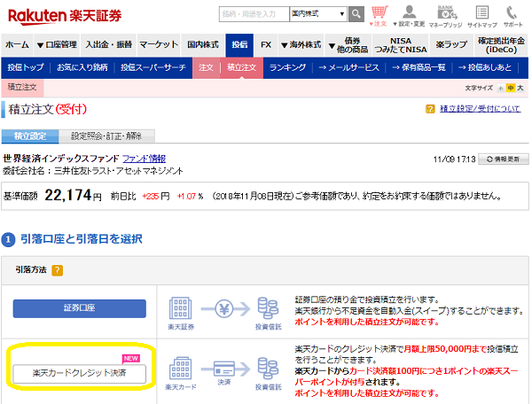
Task: Open 投信スーパーサーチ submenu
Action: click(x=153, y=67)
